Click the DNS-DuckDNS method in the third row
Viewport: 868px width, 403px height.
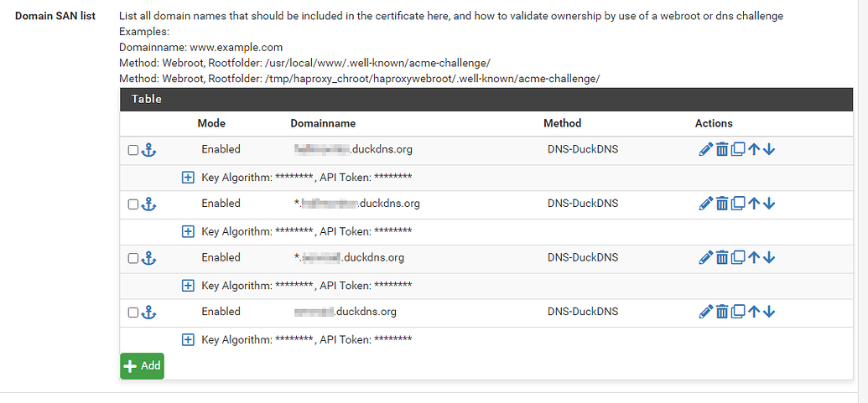[583, 257]
